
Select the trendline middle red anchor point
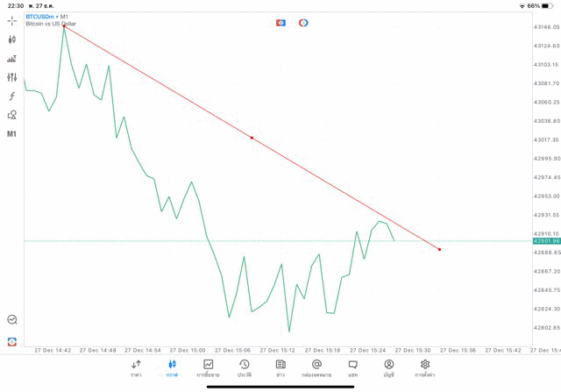pos(252,138)
